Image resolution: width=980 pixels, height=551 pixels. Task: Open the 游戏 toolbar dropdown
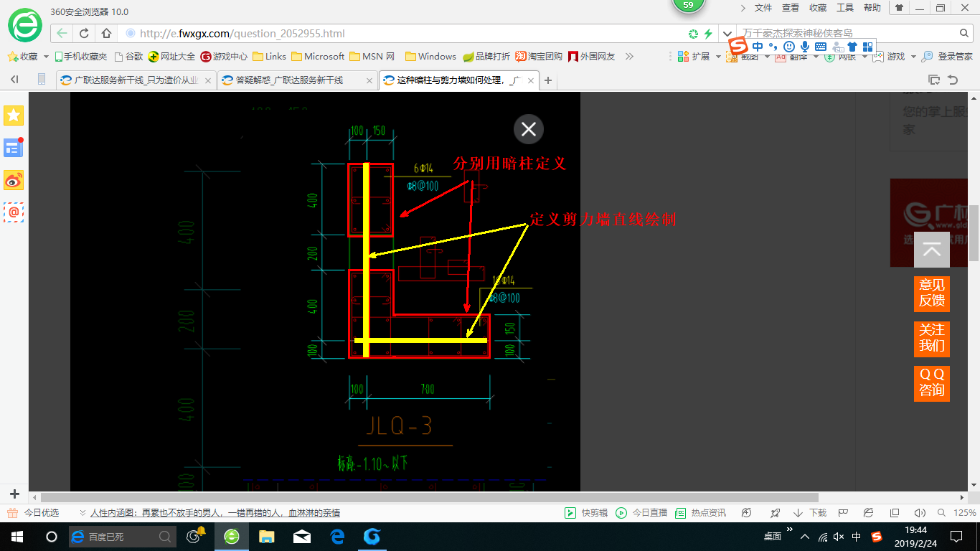coord(895,56)
